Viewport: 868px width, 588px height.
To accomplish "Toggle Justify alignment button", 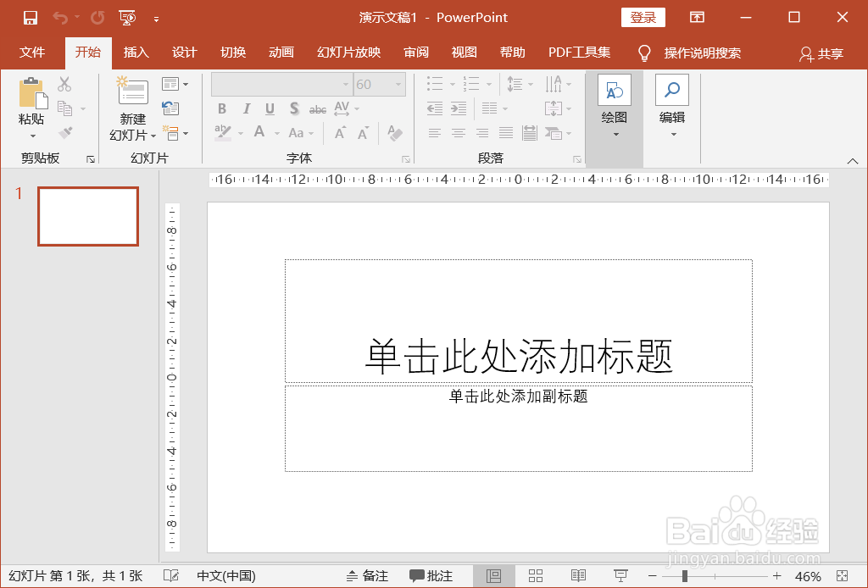I will tap(506, 133).
